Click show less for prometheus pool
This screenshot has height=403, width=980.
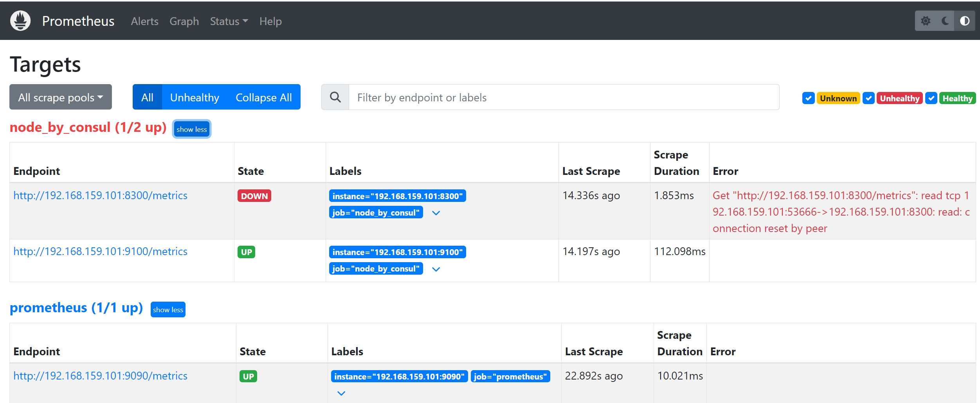(168, 309)
